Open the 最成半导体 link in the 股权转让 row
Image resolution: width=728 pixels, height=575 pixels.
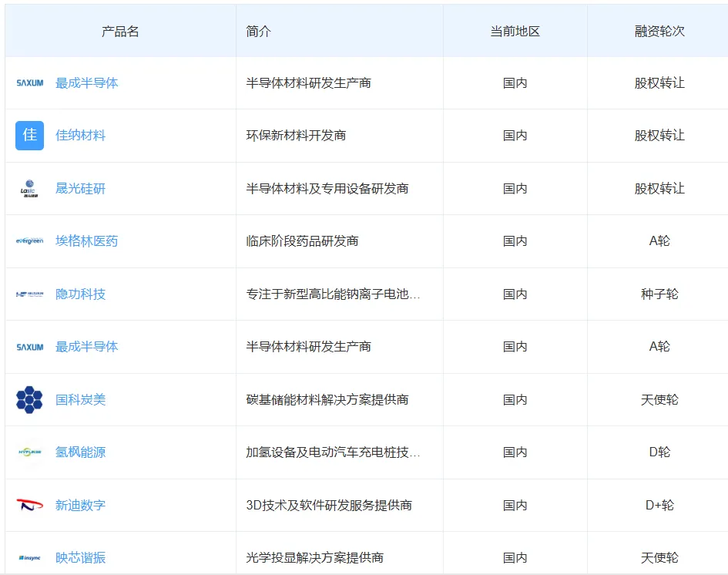tap(86, 82)
